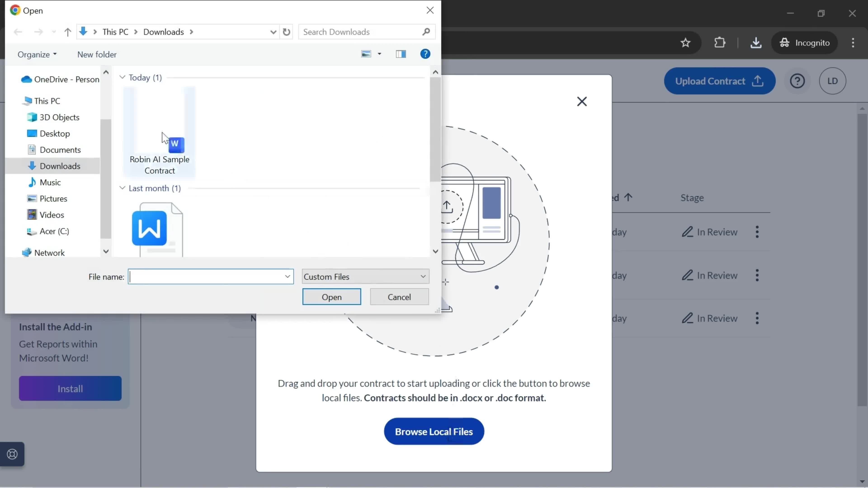Click the Cancel button to dismiss dialog
Image resolution: width=868 pixels, height=488 pixels.
(399, 297)
